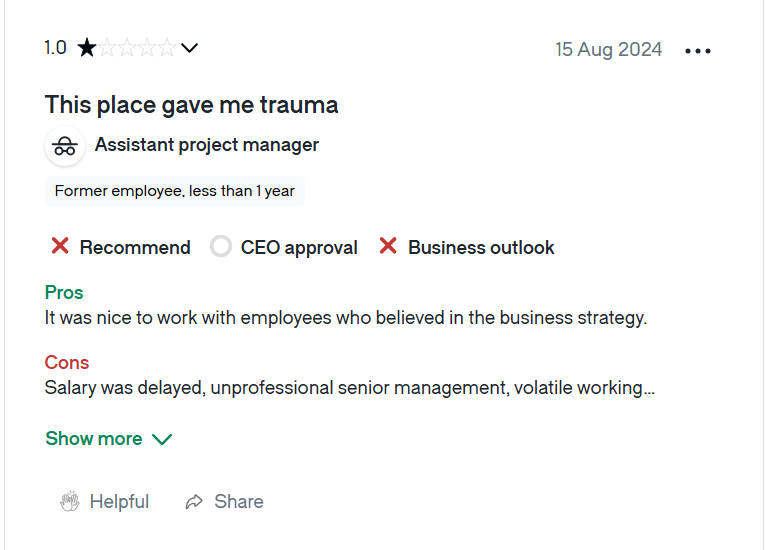Click the empty circle beside CEO approval
This screenshot has width=765, height=550.
[x=221, y=246]
